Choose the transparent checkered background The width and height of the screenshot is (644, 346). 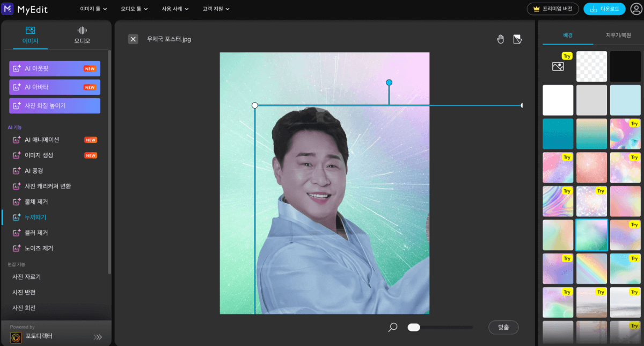(592, 66)
